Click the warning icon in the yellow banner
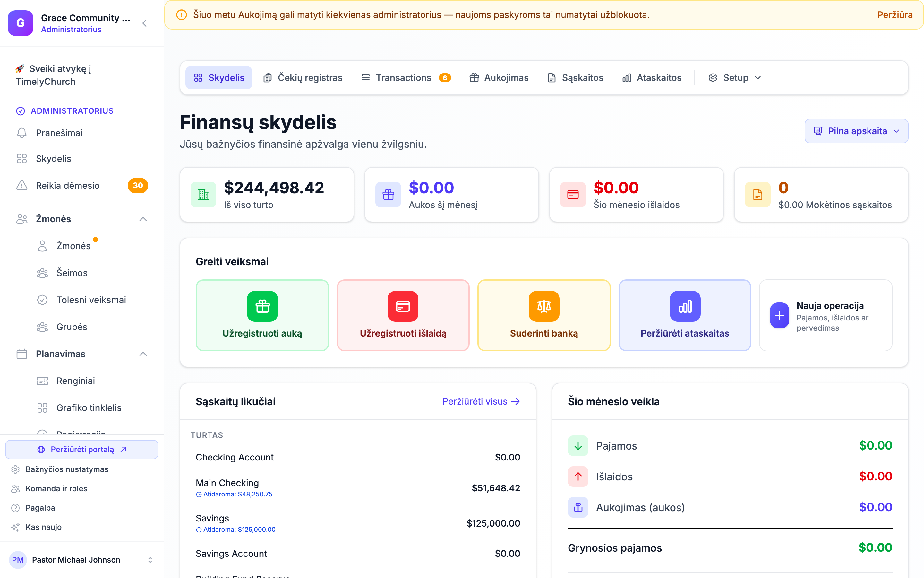The width and height of the screenshot is (924, 578). 181,15
